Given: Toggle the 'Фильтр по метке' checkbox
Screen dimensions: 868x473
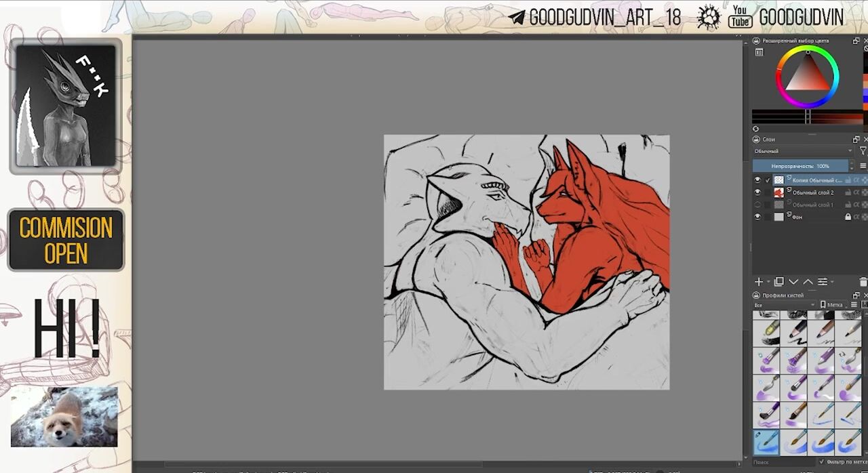Looking at the screenshot, I should [822, 462].
